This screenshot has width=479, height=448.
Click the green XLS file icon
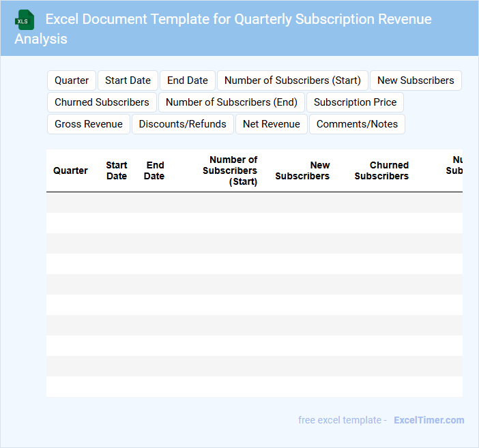click(x=25, y=20)
